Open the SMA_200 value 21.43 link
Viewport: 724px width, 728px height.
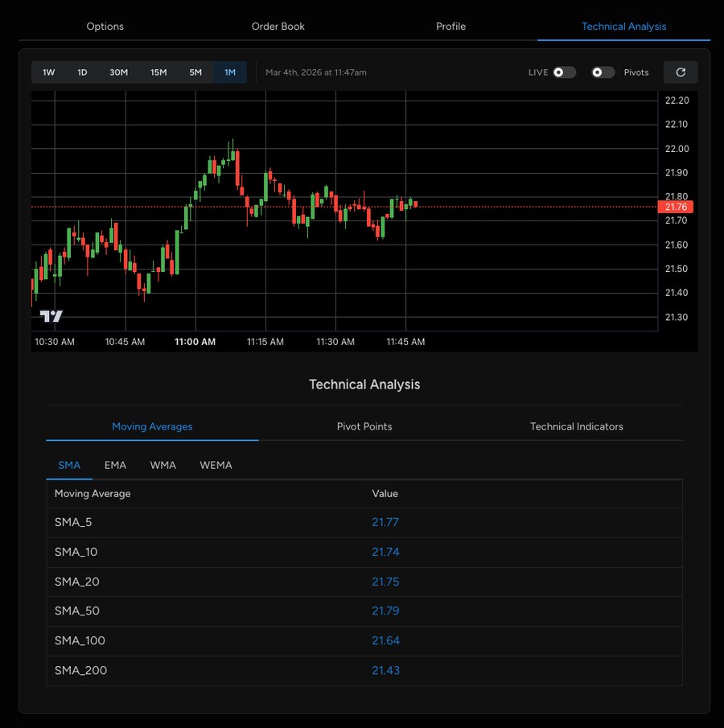[385, 670]
